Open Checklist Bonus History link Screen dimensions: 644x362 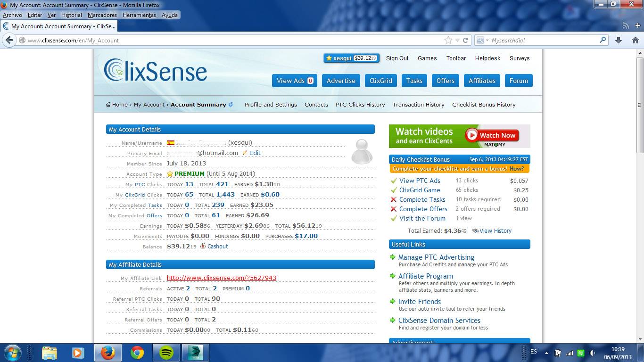[x=484, y=105]
